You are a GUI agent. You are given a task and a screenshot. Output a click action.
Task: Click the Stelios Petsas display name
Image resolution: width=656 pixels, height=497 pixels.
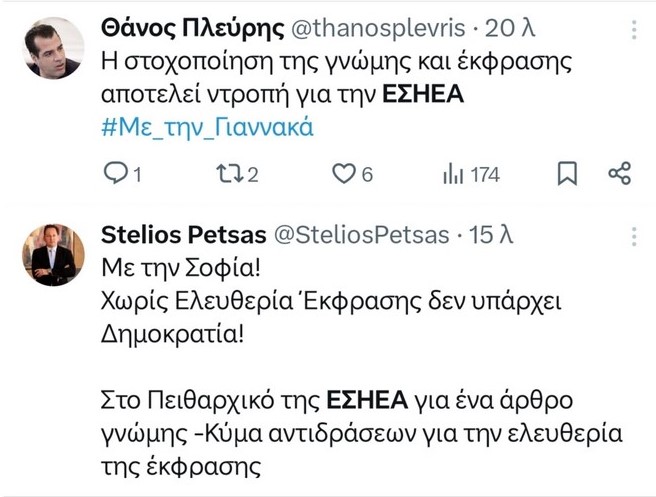[x=184, y=235]
